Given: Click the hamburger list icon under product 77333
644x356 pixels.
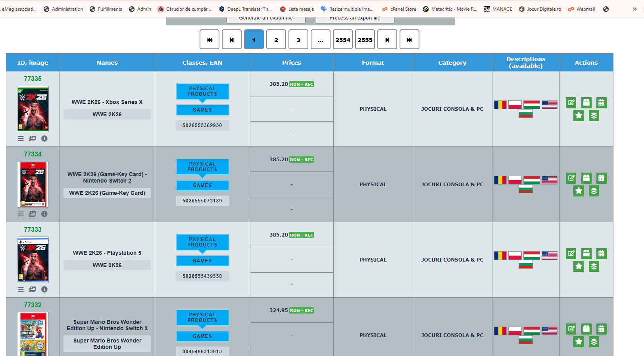Looking at the screenshot, I should coord(21,289).
